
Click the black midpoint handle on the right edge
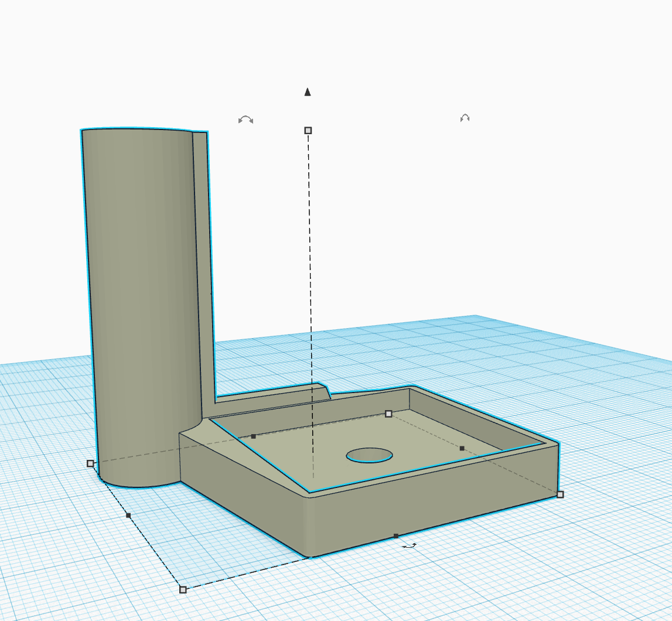click(x=462, y=448)
